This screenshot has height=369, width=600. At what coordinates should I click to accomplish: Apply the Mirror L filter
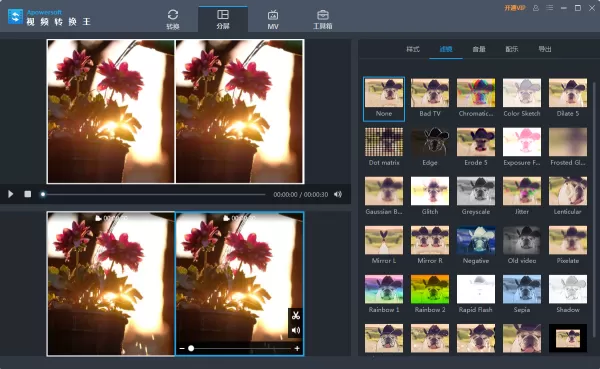pos(384,245)
